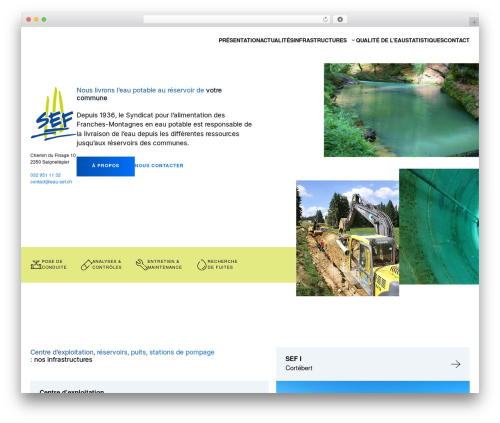Screen dimensions: 500x423
Task: Click the red close window button
Action: (x=29, y=19)
